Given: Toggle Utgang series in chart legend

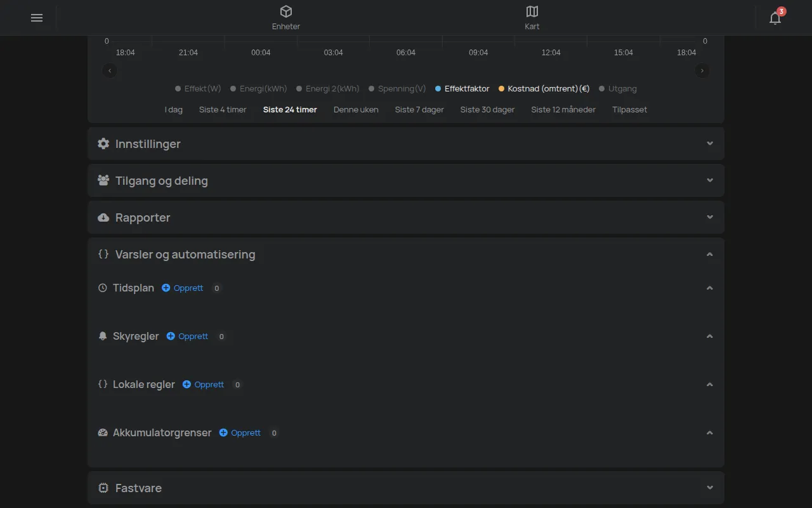Looking at the screenshot, I should tap(618, 89).
